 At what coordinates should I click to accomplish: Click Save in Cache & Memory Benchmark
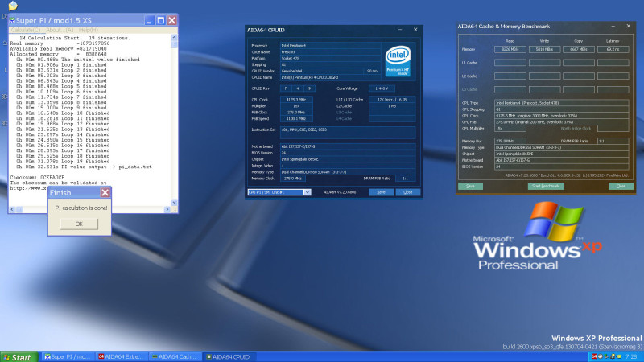[x=470, y=186]
